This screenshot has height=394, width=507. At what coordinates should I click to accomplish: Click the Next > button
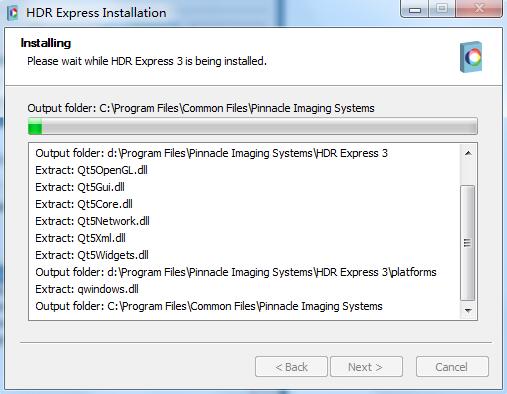366,367
